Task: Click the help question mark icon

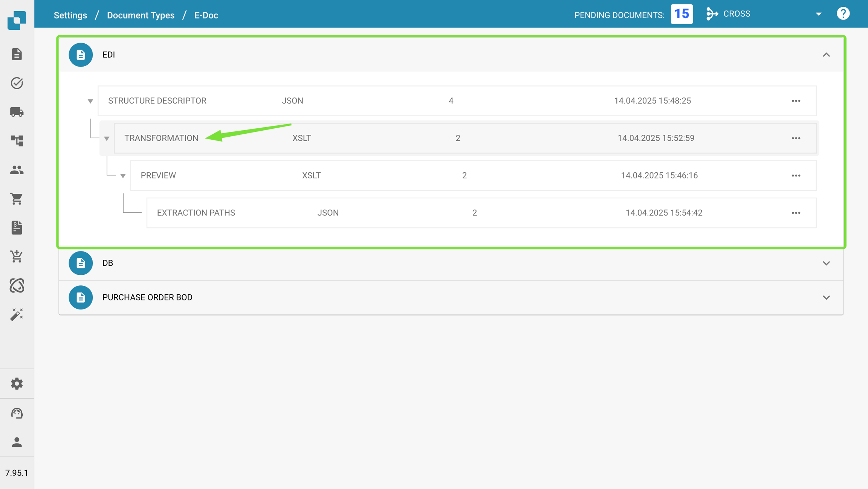Action: (843, 14)
